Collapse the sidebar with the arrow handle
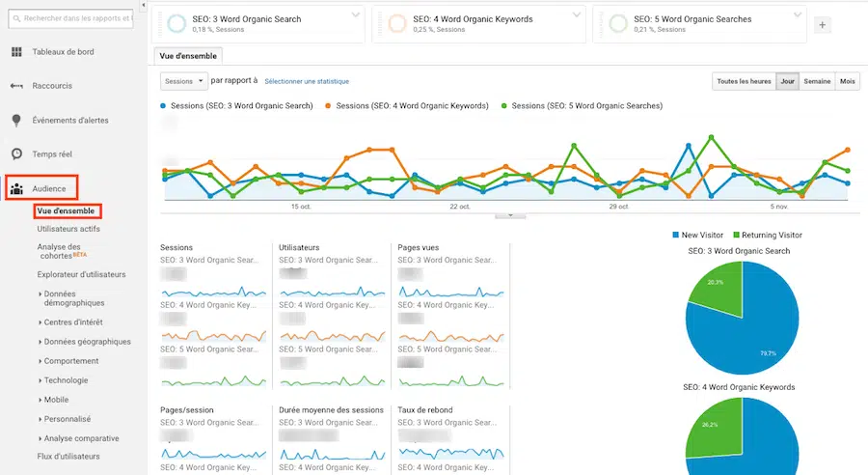This screenshot has width=868, height=475. click(x=144, y=5)
